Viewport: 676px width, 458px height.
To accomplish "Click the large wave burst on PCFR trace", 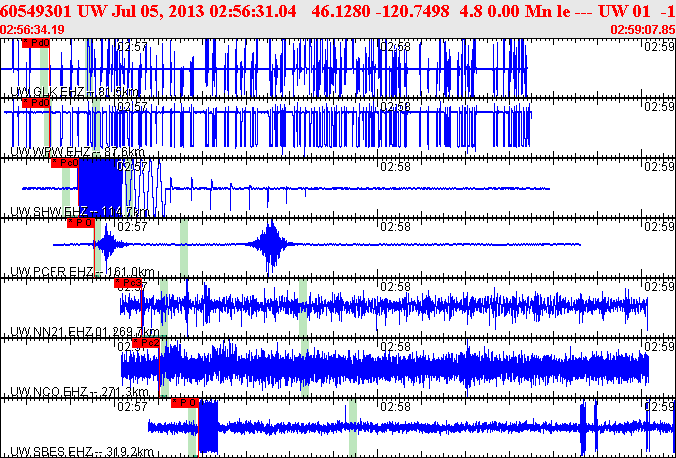I will coord(270,245).
